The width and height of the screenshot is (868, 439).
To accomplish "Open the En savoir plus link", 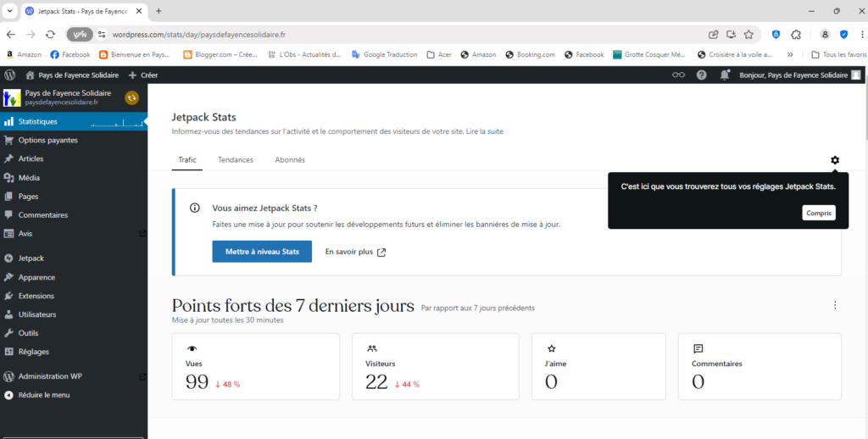I will tap(355, 252).
